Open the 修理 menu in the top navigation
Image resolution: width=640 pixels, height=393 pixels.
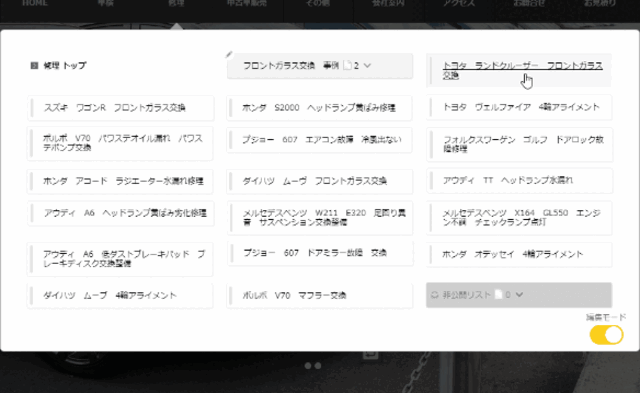(x=176, y=3)
